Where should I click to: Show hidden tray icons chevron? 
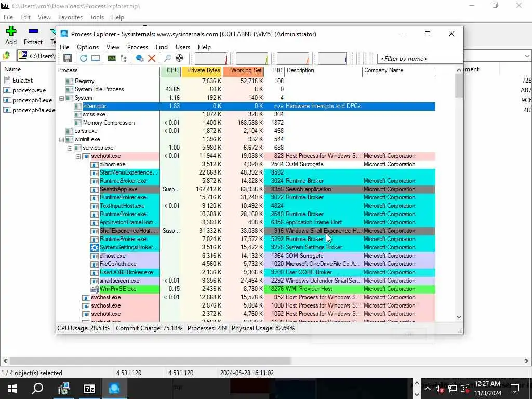[x=428, y=389]
